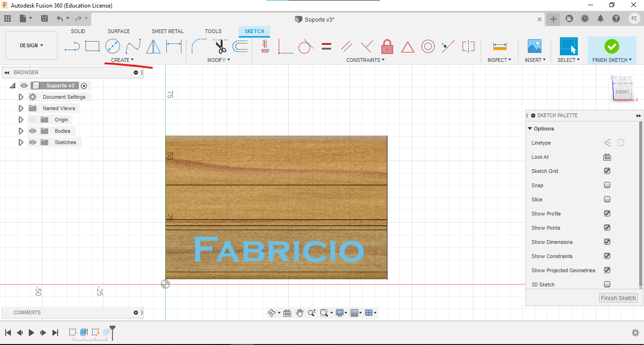Select the Fillet tool in Modify

[199, 46]
